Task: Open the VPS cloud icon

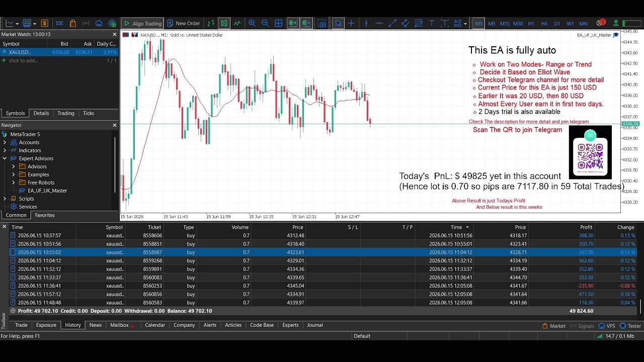Action: [x=99, y=23]
